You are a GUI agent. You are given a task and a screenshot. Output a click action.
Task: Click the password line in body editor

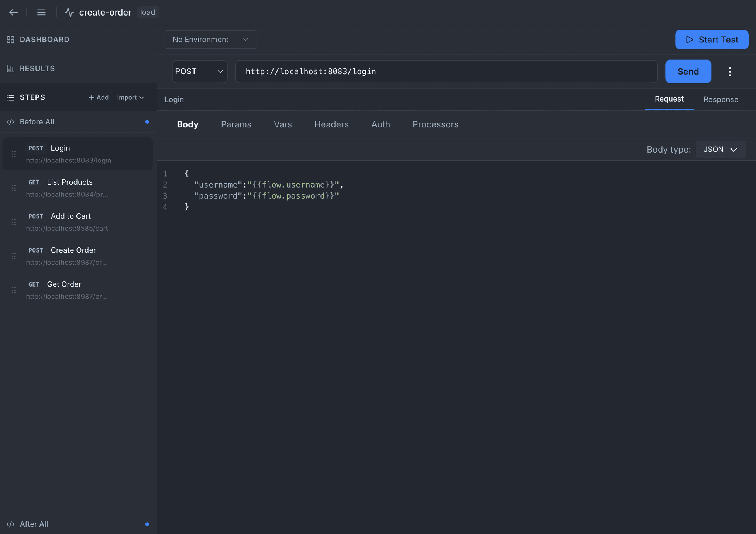pos(267,196)
